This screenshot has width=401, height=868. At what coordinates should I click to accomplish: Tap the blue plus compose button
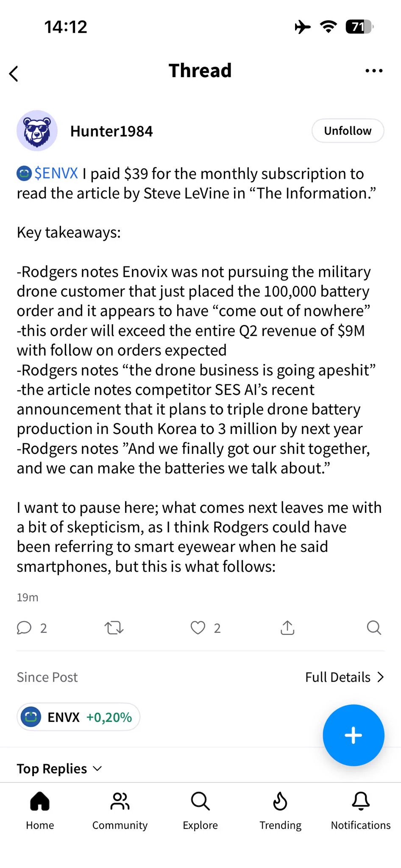354,735
